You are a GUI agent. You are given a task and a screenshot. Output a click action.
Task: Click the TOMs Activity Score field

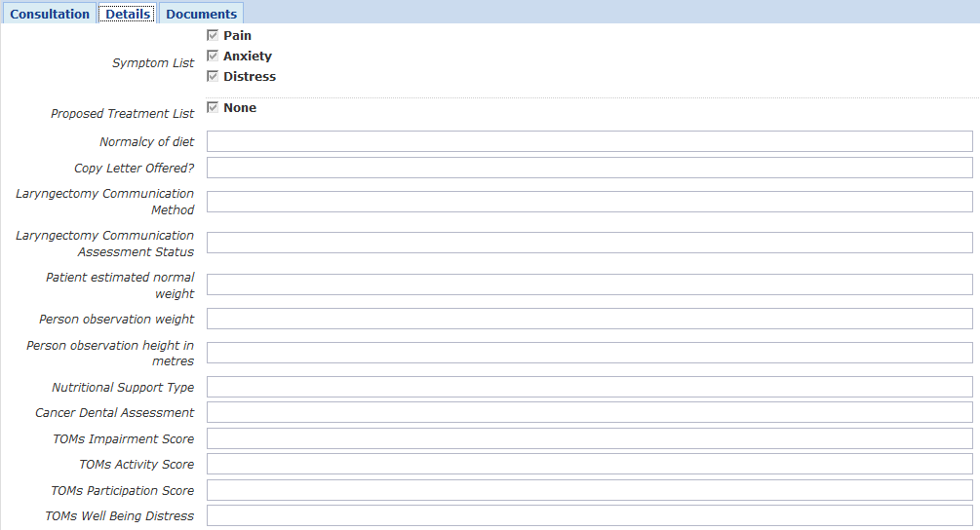pos(589,464)
